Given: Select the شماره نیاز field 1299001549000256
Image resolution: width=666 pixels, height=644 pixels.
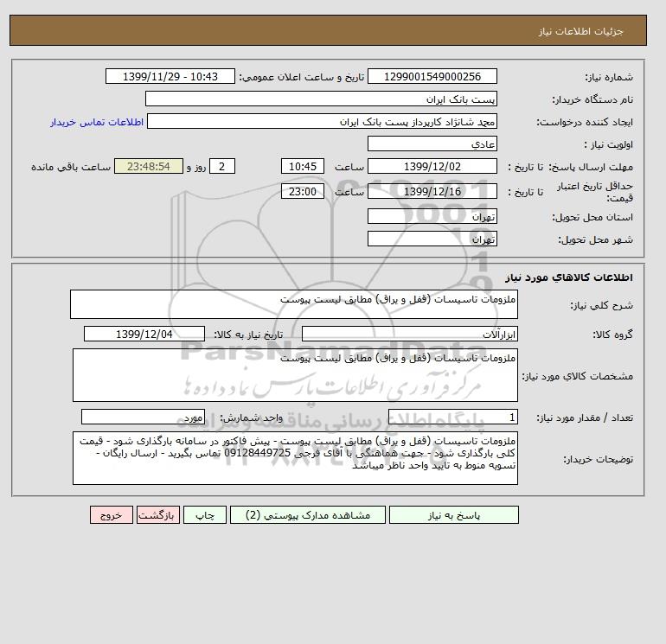Looking at the screenshot, I should click(432, 76).
